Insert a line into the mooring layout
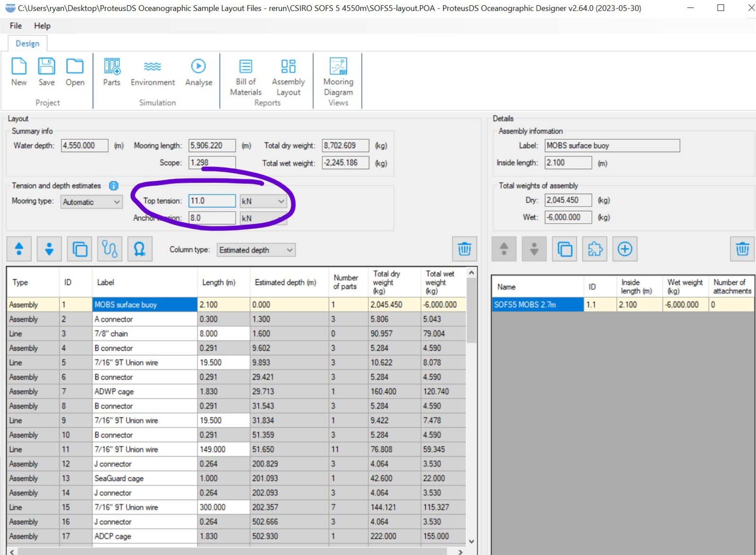This screenshot has width=756, height=555. click(110, 249)
